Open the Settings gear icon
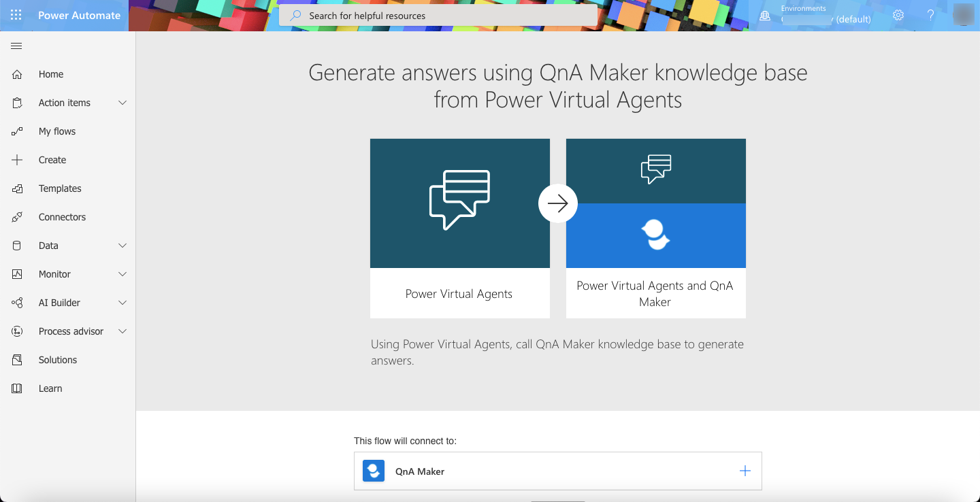Screen dimensions: 980x502 [x=898, y=15]
